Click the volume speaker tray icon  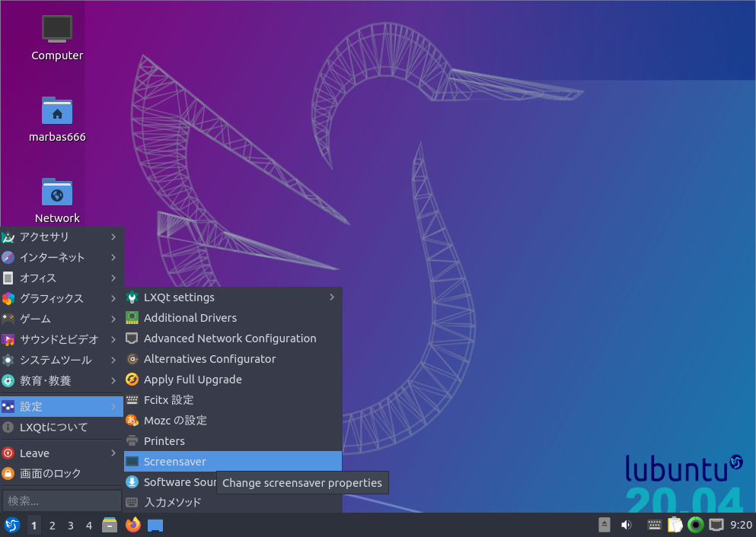point(627,525)
